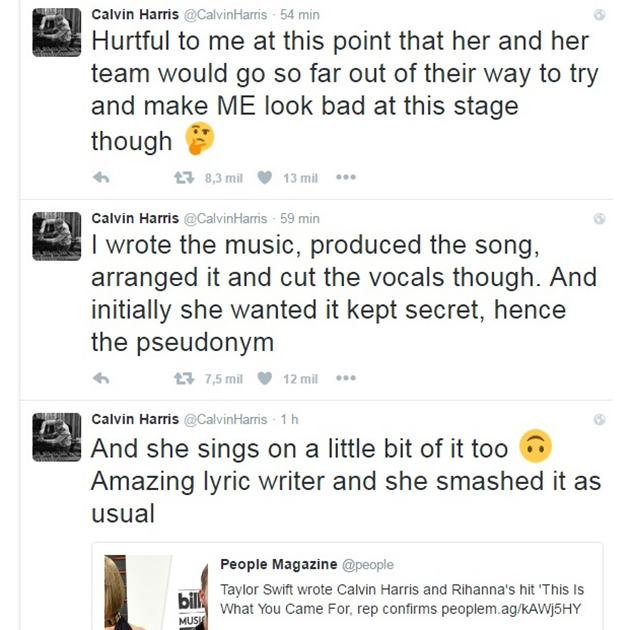Open more options on 'Hurtful to me' tweet
The image size is (630, 630).
[346, 178]
